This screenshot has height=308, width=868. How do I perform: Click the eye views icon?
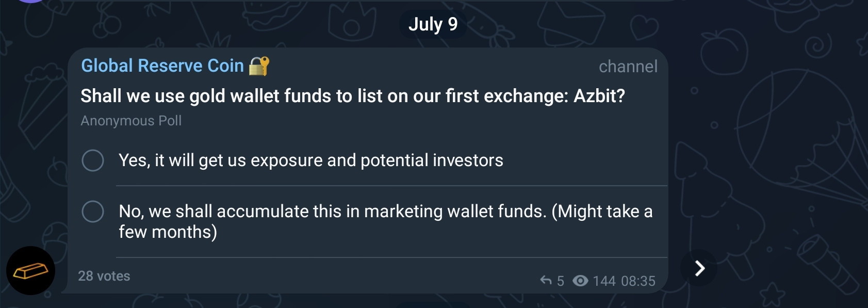(580, 281)
